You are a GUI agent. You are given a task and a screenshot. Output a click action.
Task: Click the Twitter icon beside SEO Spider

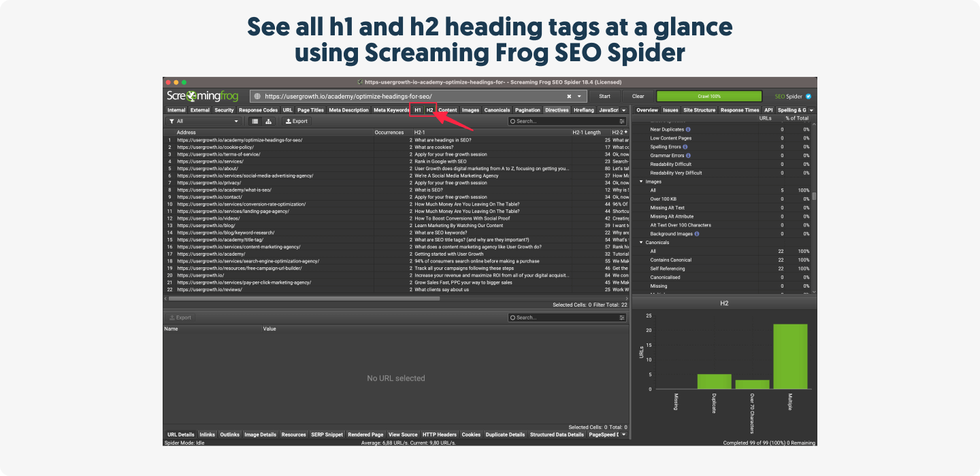pos(808,97)
